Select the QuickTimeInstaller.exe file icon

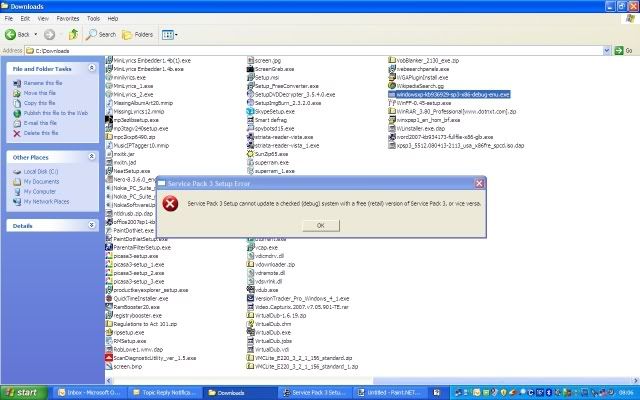click(109, 298)
